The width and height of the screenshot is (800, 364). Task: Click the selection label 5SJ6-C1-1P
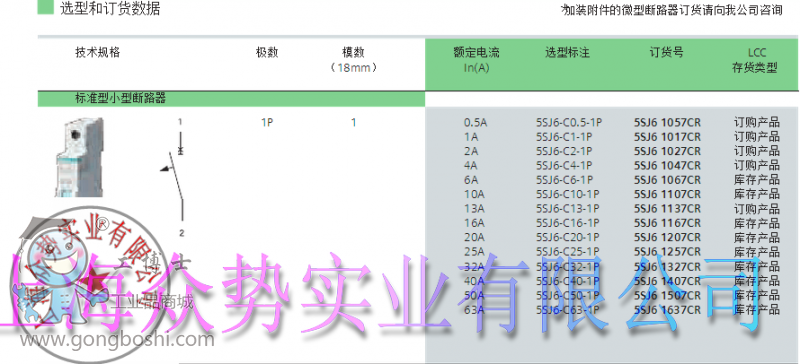[x=564, y=137]
